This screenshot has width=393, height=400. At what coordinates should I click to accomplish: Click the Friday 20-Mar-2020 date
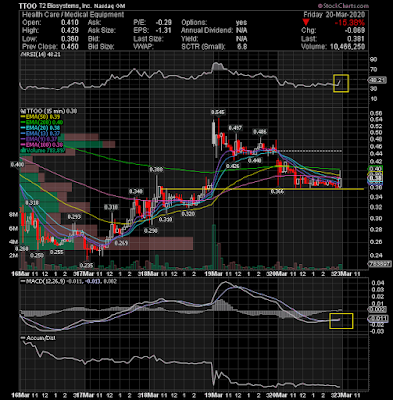click(x=334, y=15)
